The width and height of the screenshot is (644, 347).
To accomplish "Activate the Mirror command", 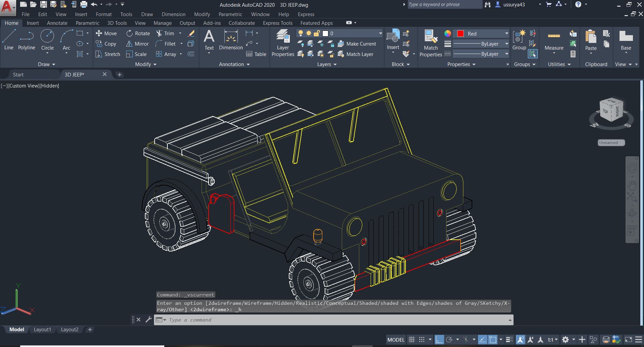I will click(x=137, y=44).
